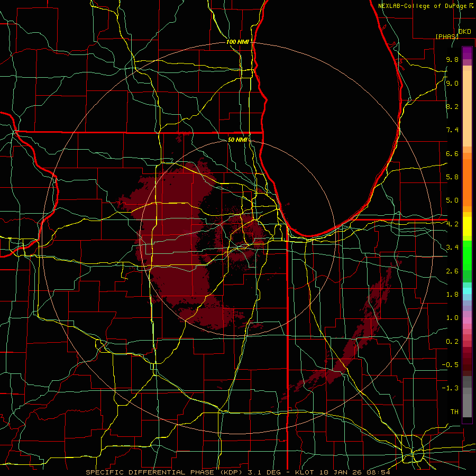Screen dimensions: 476x476
Task: Pick the pink segment of the color bar
Action: pos(467,320)
